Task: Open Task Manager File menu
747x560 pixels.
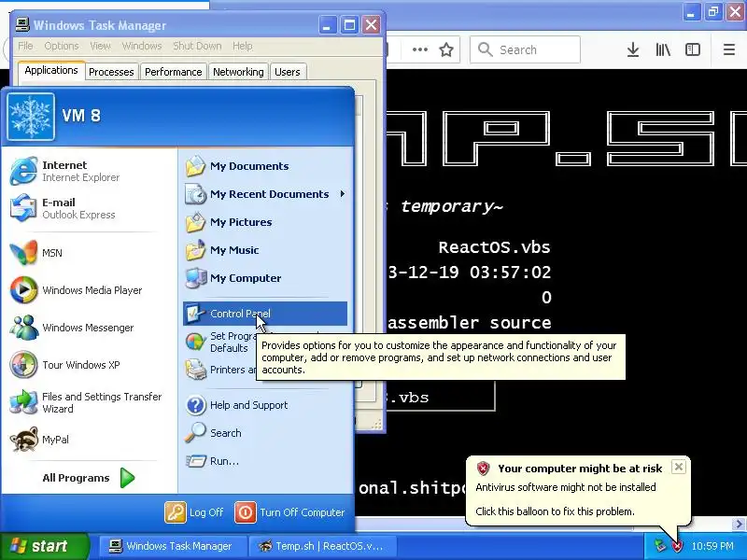Action: (26, 46)
